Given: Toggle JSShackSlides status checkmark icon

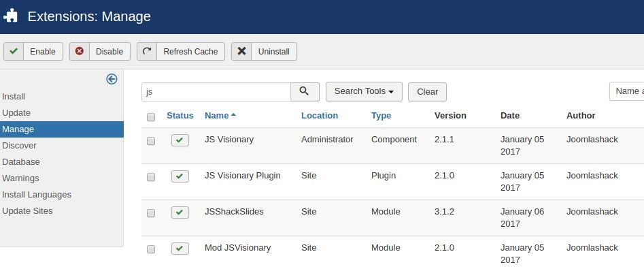Looking at the screenshot, I should point(180,212).
